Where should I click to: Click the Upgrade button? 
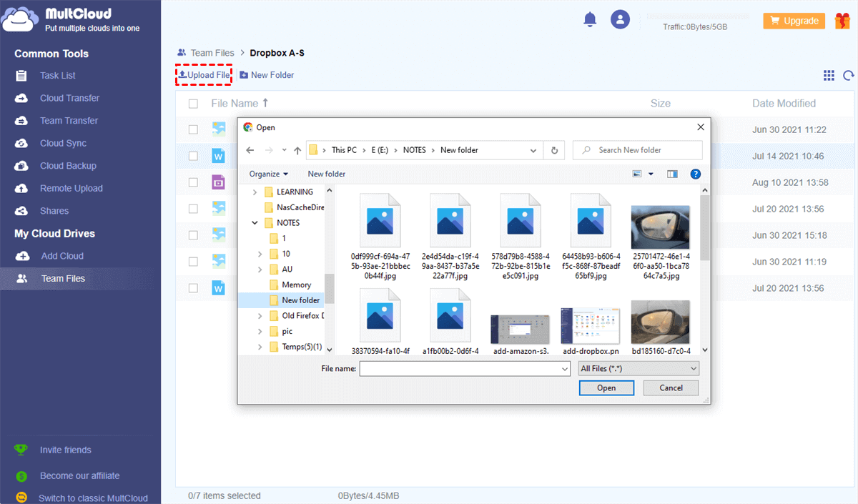click(794, 21)
